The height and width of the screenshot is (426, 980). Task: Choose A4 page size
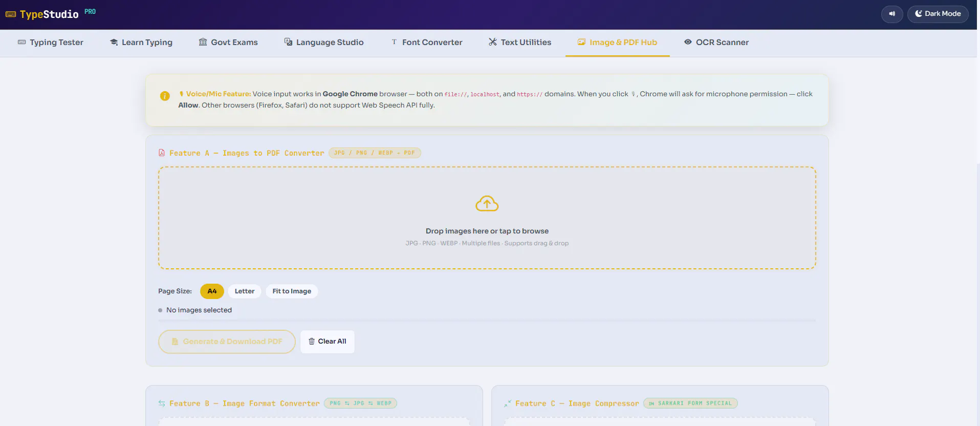tap(212, 291)
